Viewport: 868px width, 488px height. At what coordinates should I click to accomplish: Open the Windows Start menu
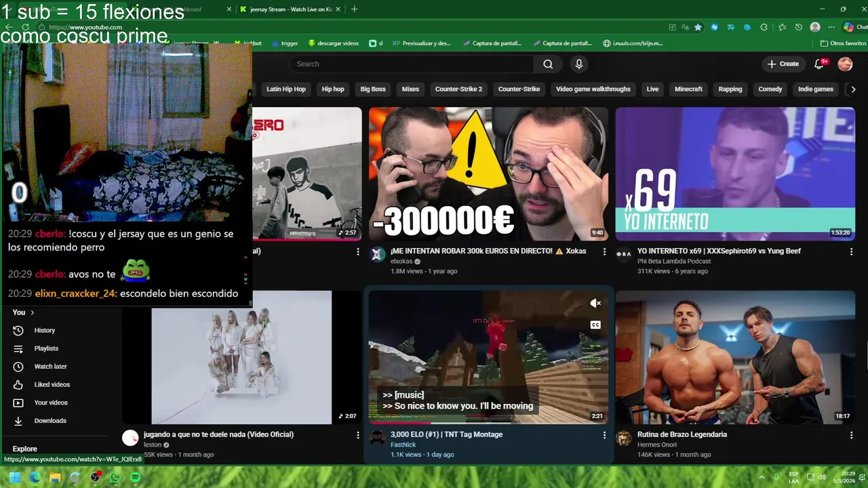point(14,477)
